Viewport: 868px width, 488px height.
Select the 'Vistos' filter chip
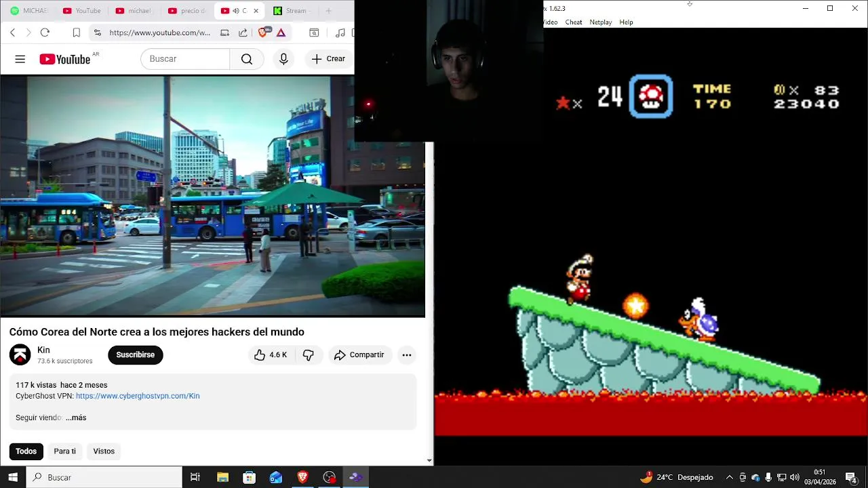pyautogui.click(x=104, y=451)
